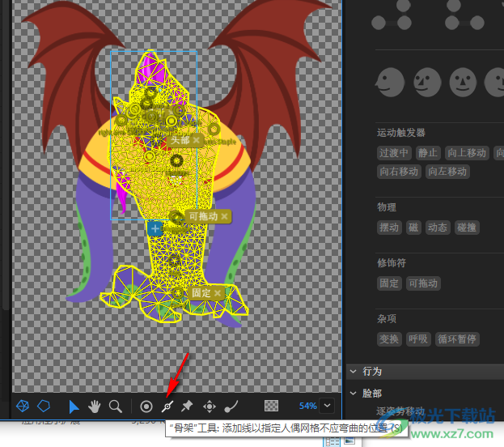
Task: Apply the 过渡中 motion trigger tag
Action: coord(394,153)
